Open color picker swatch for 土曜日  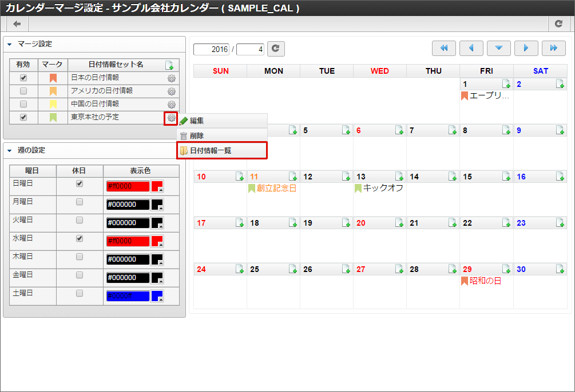click(x=157, y=296)
